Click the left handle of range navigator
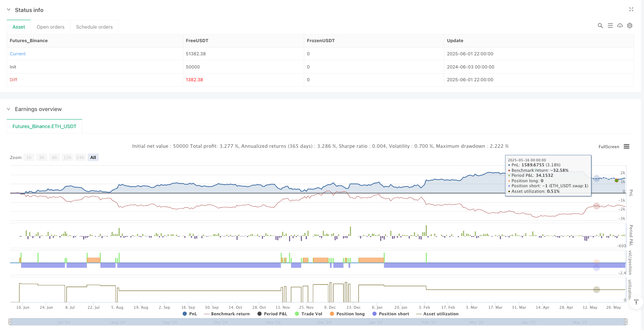The width and height of the screenshot is (644, 330). pos(10,321)
